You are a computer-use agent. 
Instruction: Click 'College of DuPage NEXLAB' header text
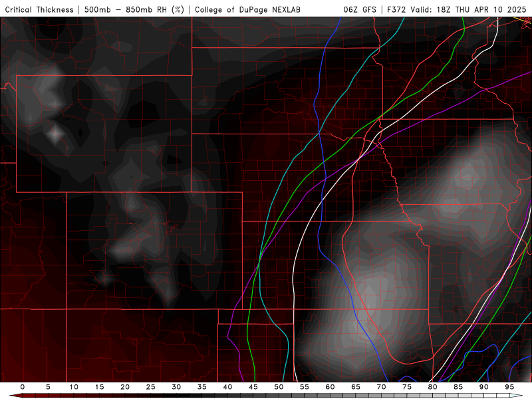click(x=247, y=9)
